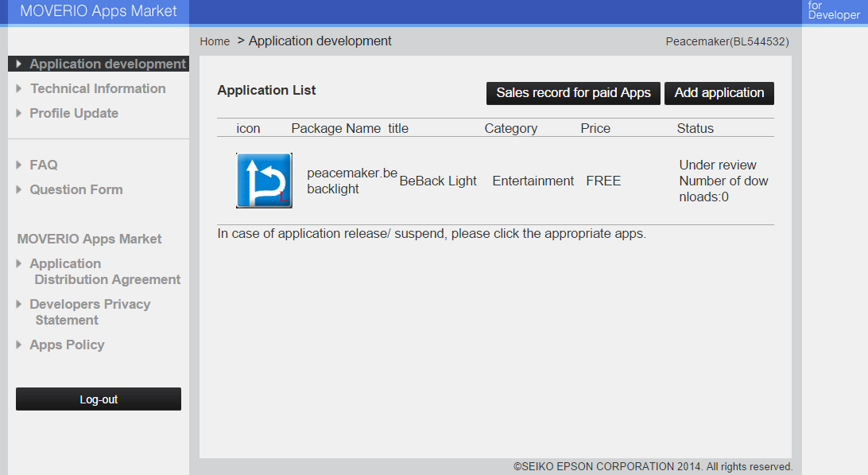Click the arrow beside Question Form

[19, 189]
